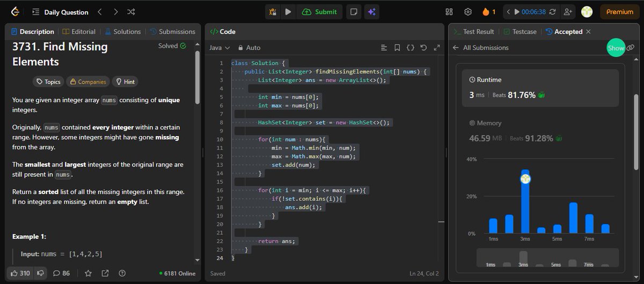644x284 pixels.
Task: Open the Daily Question problem list
Action: pyautogui.click(x=60, y=12)
